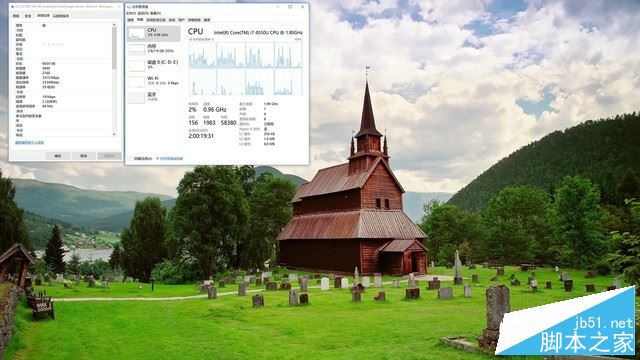The image size is (640, 360).
Task: Collapse Task Manager with 简略信息 (Fewer details)
Action: (x=141, y=158)
